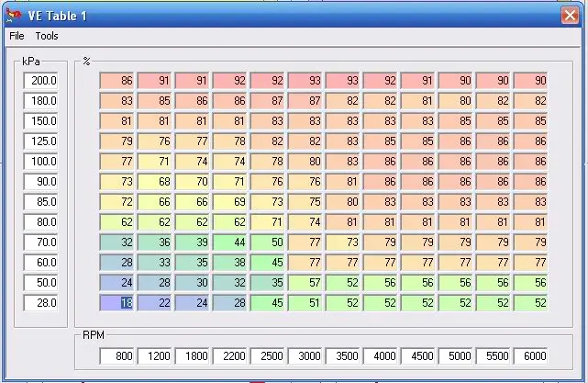Select cell 22 at 28.0 kPa, 1200 RPM
588x383 pixels.
click(x=154, y=303)
